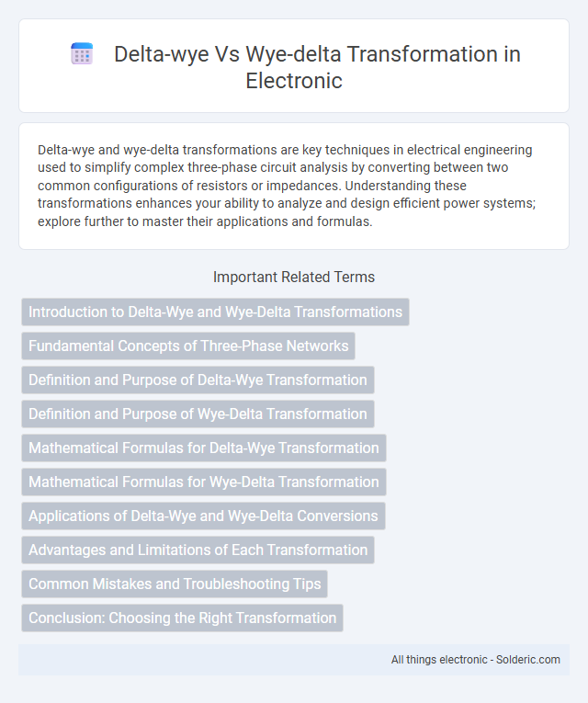Select Fundamental Concepts of Three-Phase Networks

[188, 346]
